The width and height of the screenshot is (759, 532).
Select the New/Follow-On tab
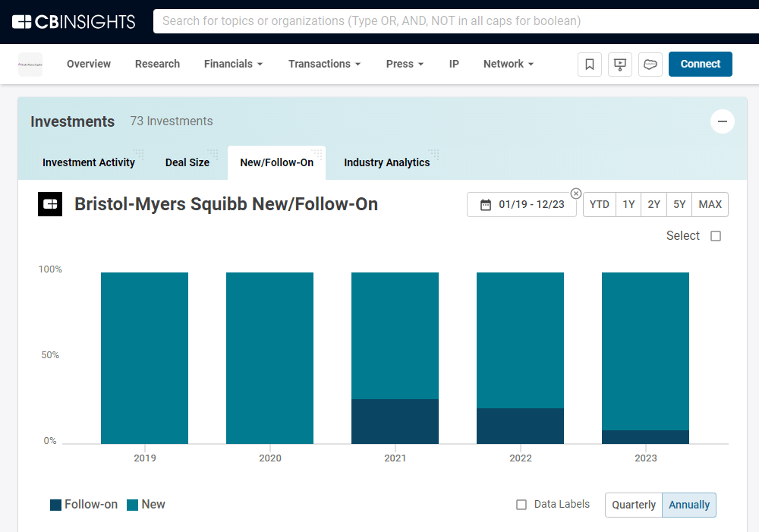[x=277, y=162]
